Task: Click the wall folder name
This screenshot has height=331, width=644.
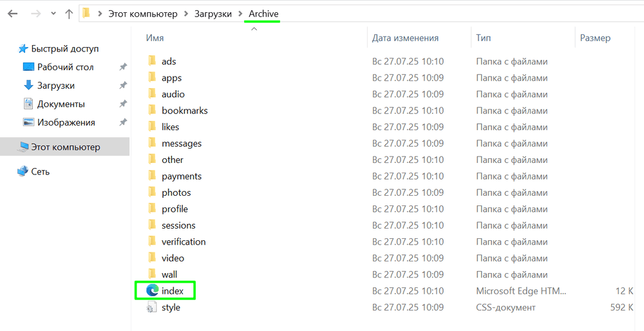Action: coord(169,274)
